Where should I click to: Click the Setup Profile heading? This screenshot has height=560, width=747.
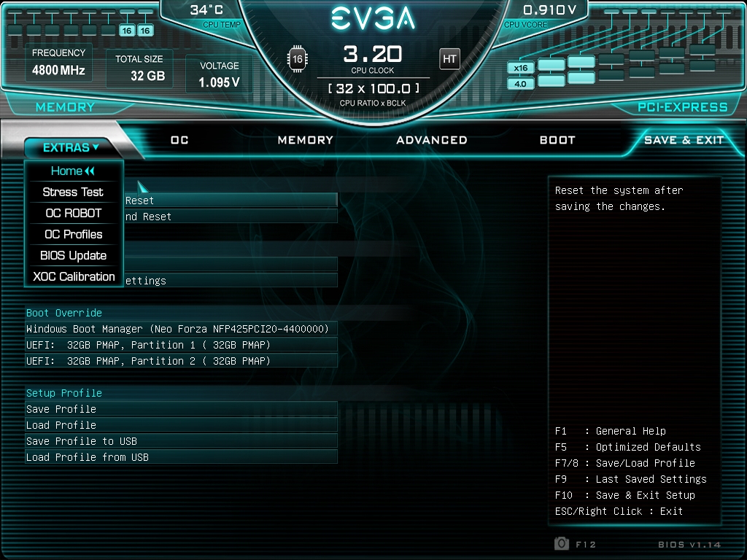pyautogui.click(x=64, y=393)
